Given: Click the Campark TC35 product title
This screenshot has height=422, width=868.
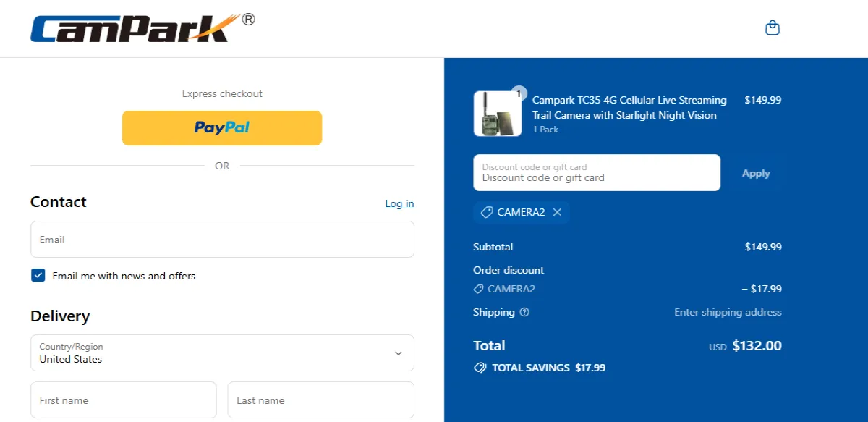Looking at the screenshot, I should (629, 107).
